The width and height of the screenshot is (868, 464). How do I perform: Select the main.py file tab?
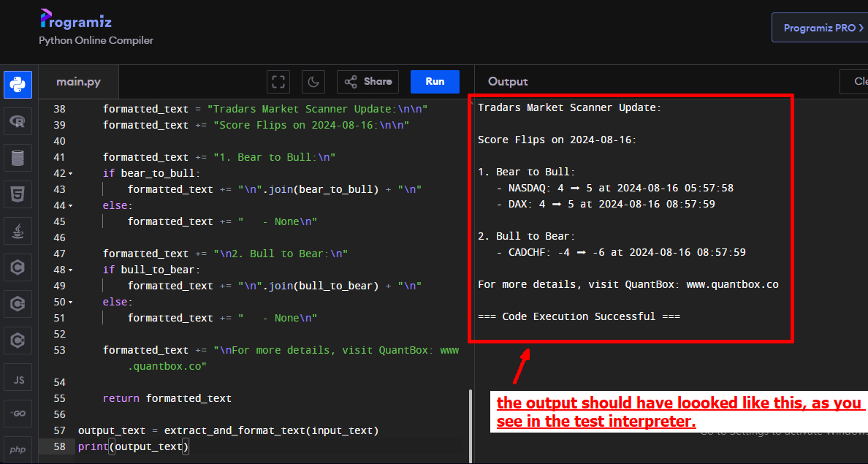[79, 82]
